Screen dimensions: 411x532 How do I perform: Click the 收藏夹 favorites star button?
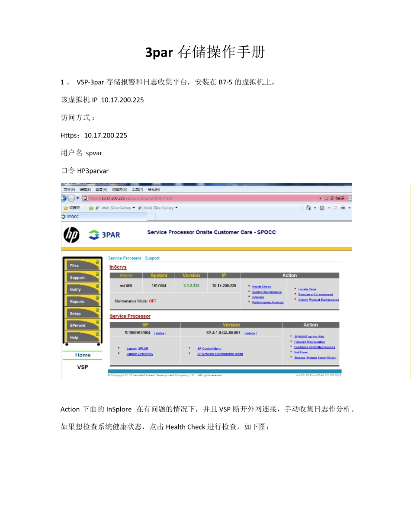(72, 208)
